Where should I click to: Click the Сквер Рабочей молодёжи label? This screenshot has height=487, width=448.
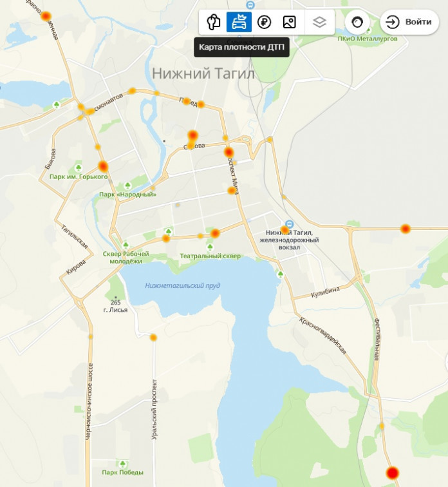pyautogui.click(x=126, y=258)
